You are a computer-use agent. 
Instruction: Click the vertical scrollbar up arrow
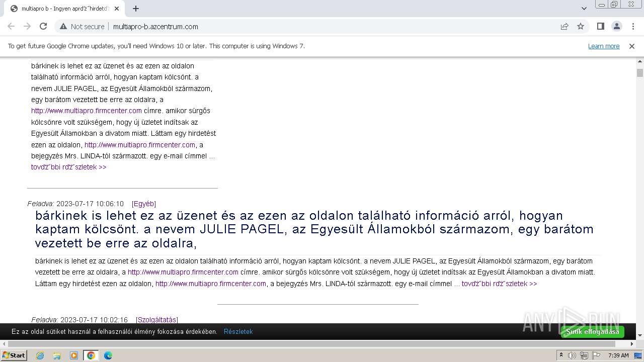point(640,61)
